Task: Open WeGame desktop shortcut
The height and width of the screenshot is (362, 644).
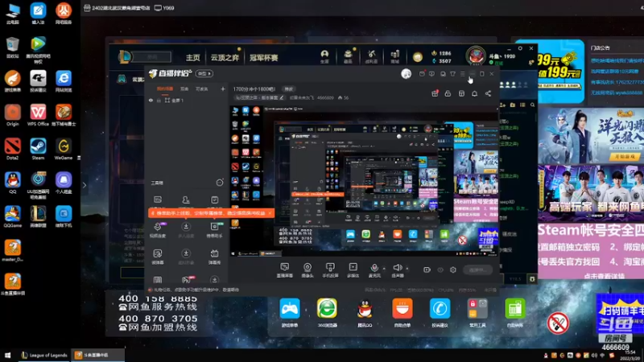Action: click(64, 149)
